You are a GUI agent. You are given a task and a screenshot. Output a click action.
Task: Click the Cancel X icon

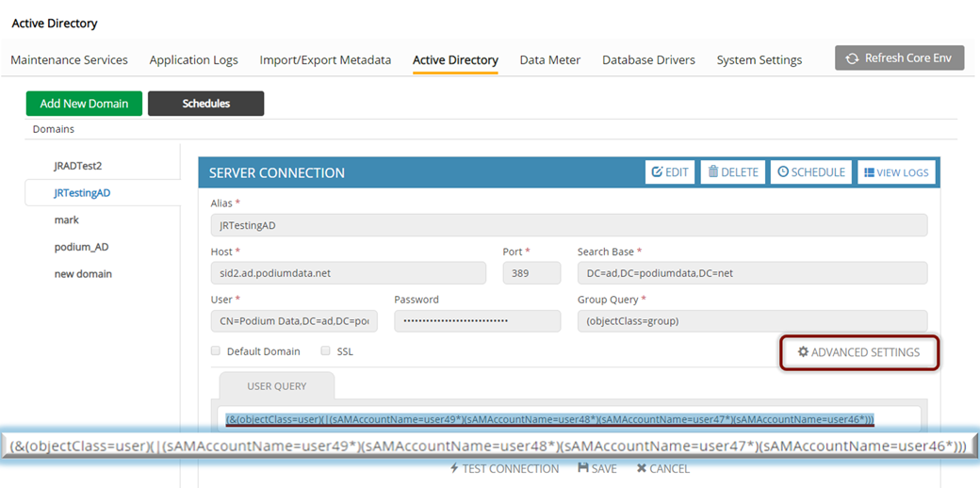[641, 468]
